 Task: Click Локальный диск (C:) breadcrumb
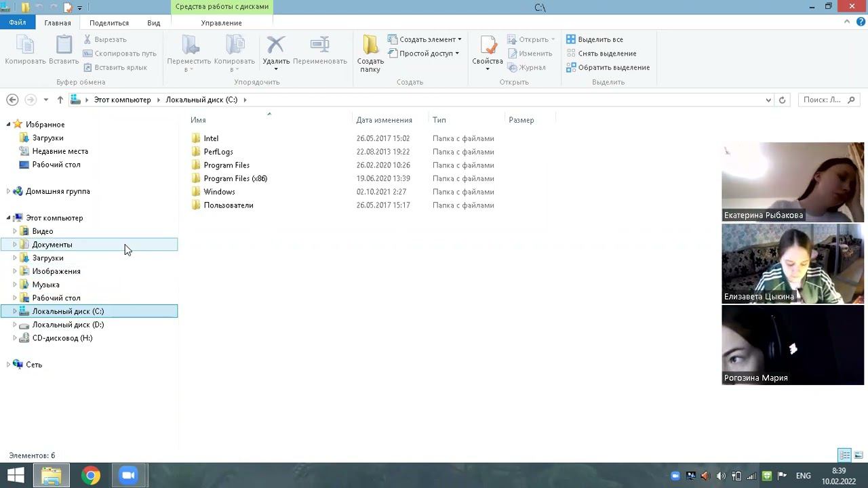tap(201, 100)
